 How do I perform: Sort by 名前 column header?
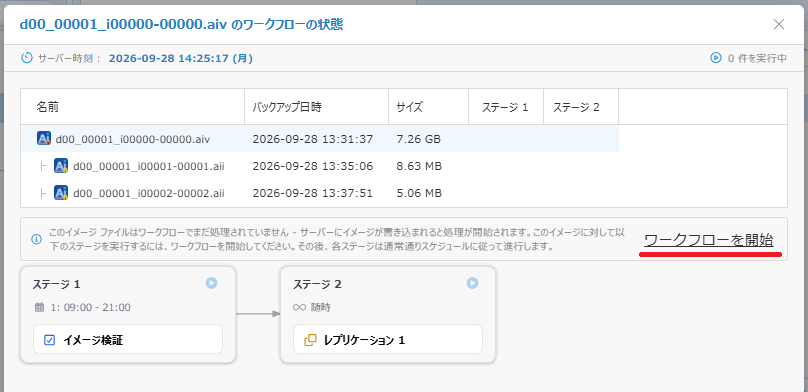(x=132, y=107)
